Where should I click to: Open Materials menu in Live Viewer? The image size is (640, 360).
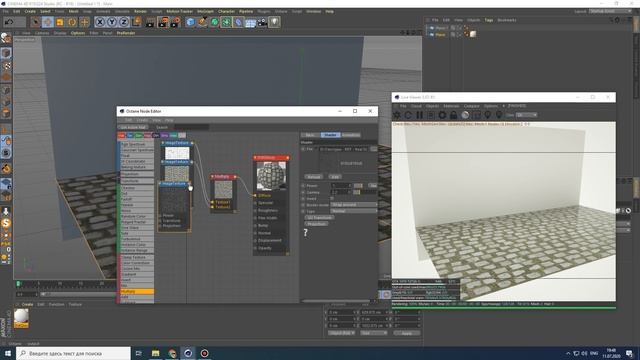point(451,106)
